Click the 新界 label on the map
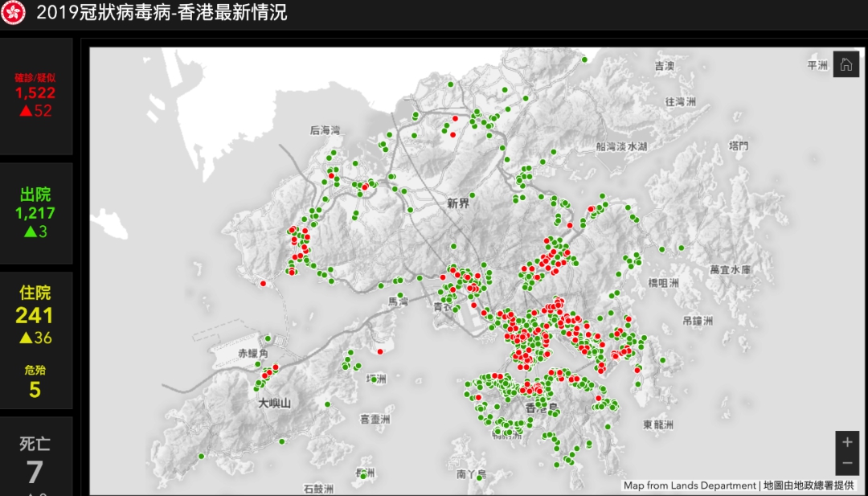 pos(458,204)
